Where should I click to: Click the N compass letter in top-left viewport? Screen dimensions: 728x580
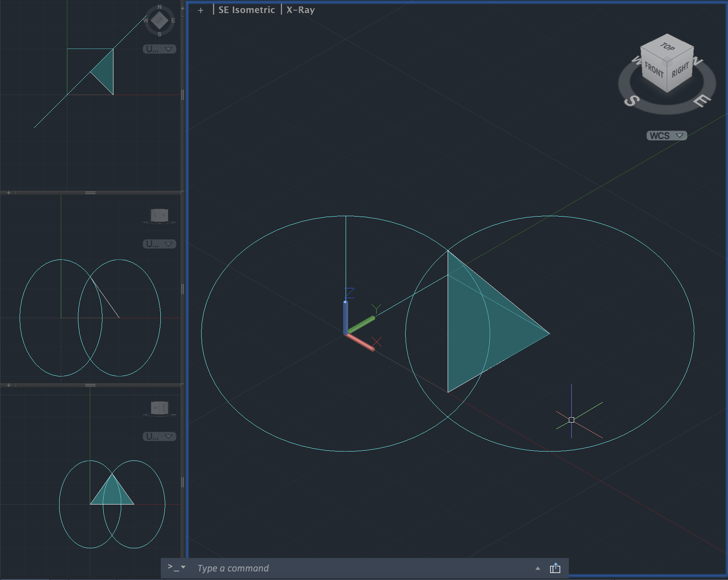(160, 7)
